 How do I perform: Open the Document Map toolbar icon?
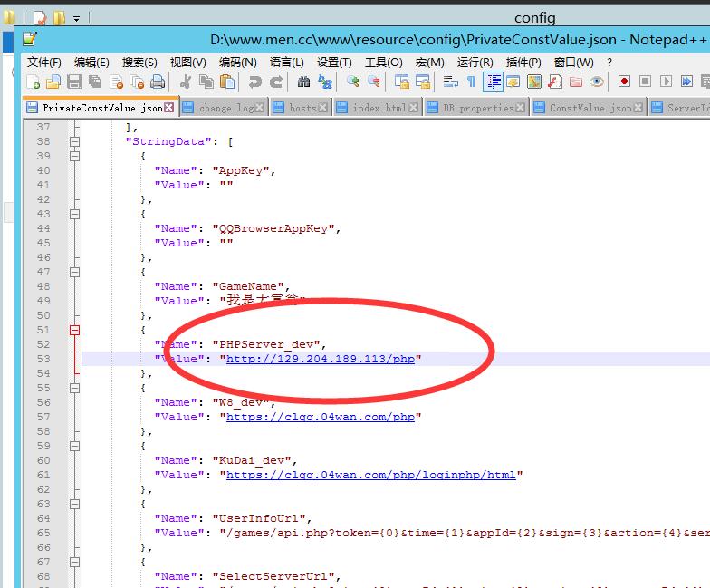click(x=534, y=82)
